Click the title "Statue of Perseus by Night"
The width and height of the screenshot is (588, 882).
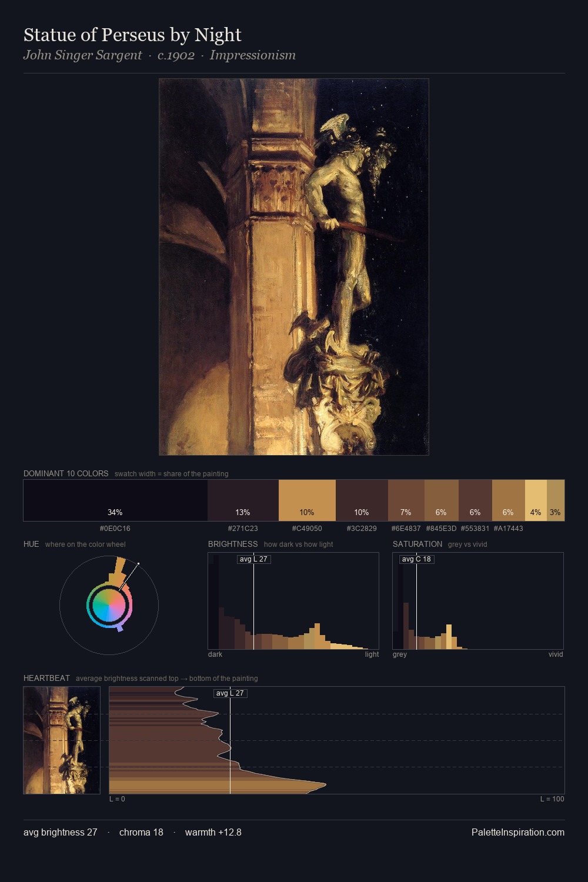[132, 35]
